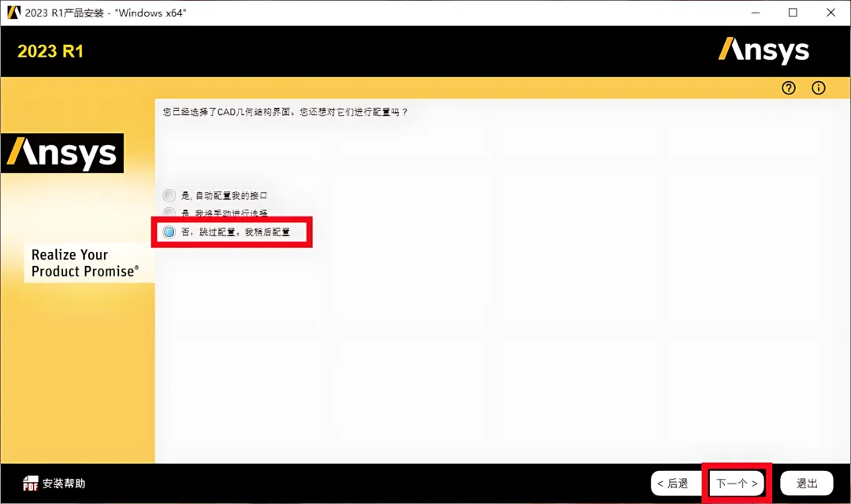Click the '< 后退' back button
Viewport: 851px width, 504px height.
tap(677, 484)
